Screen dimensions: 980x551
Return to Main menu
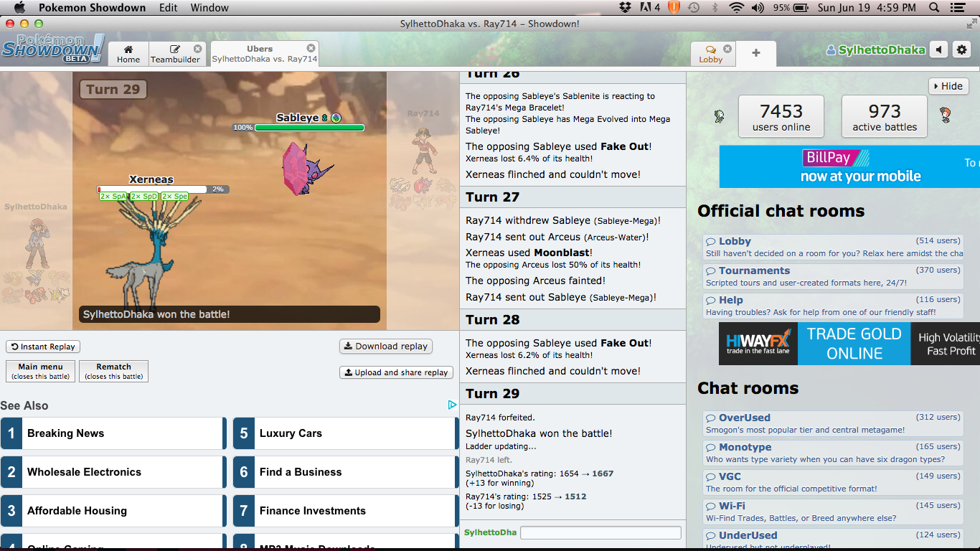point(41,371)
